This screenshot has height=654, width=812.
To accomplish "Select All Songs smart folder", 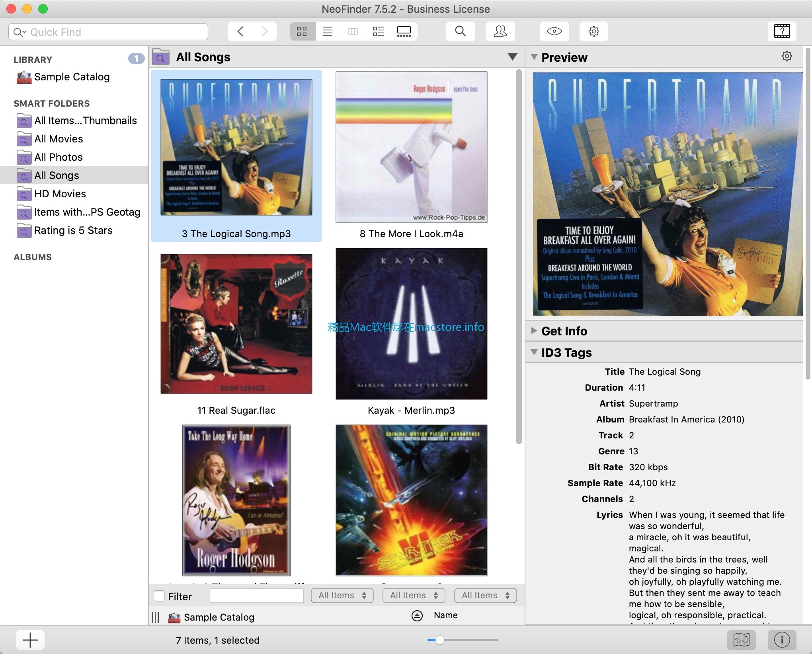I will point(74,175).
